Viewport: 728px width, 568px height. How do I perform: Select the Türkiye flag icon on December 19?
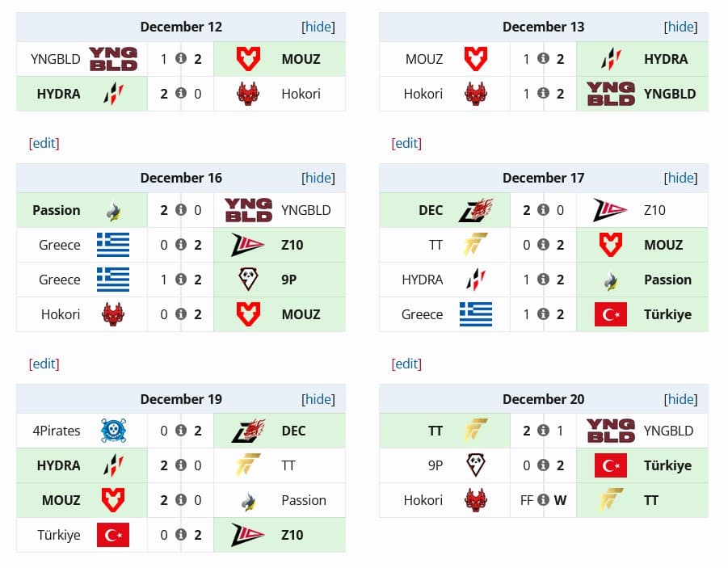[112, 535]
